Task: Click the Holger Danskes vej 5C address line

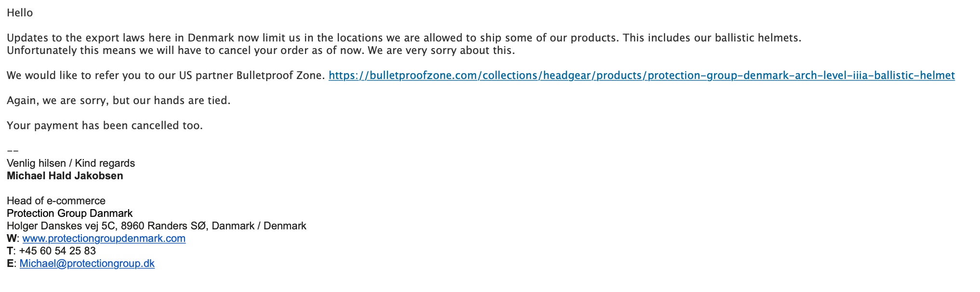Action: coord(157,226)
